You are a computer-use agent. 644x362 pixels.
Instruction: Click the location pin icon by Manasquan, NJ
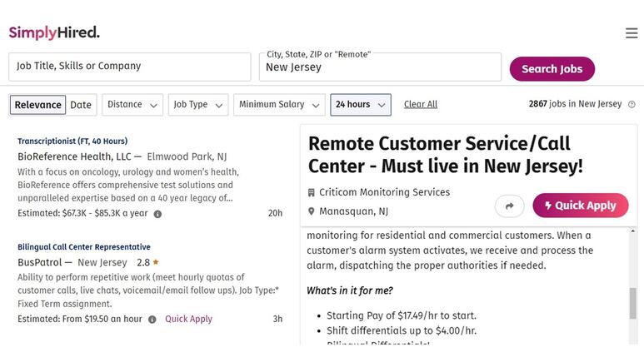click(312, 211)
